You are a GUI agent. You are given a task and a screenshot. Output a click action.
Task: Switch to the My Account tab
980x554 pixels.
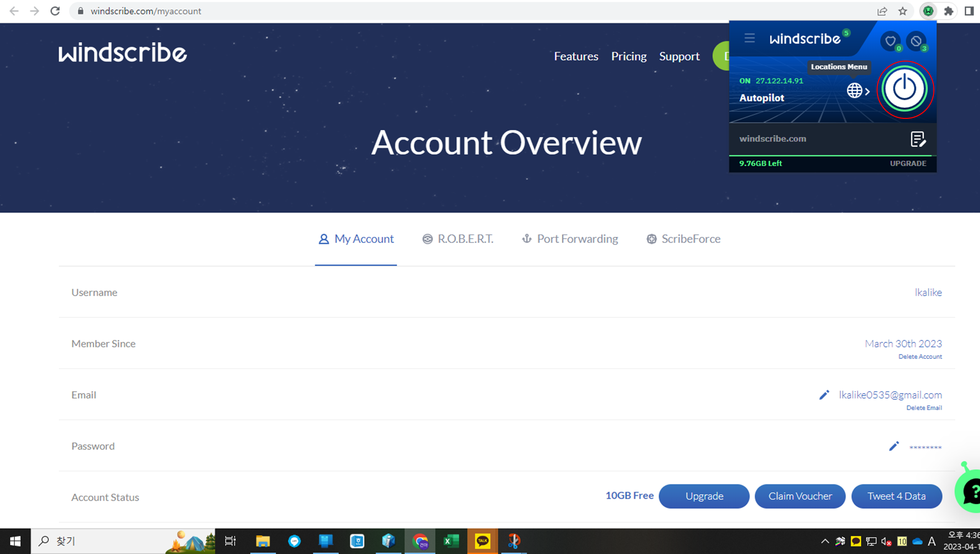coord(356,239)
